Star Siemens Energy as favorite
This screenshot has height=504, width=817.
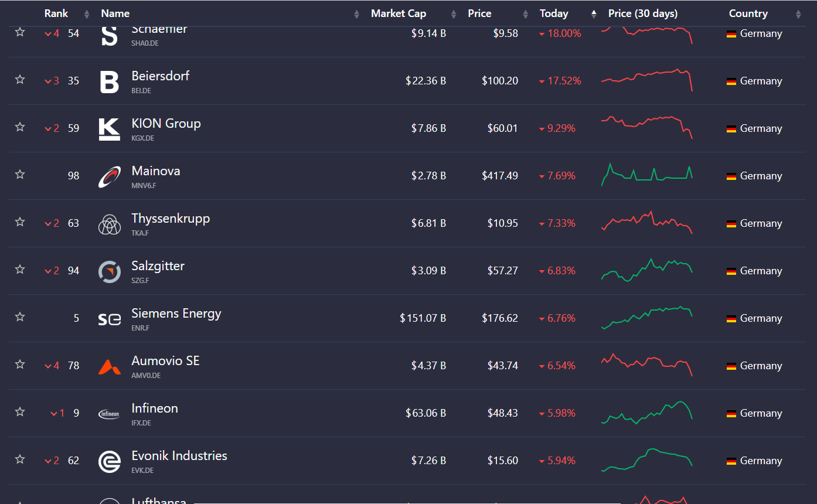coord(20,316)
